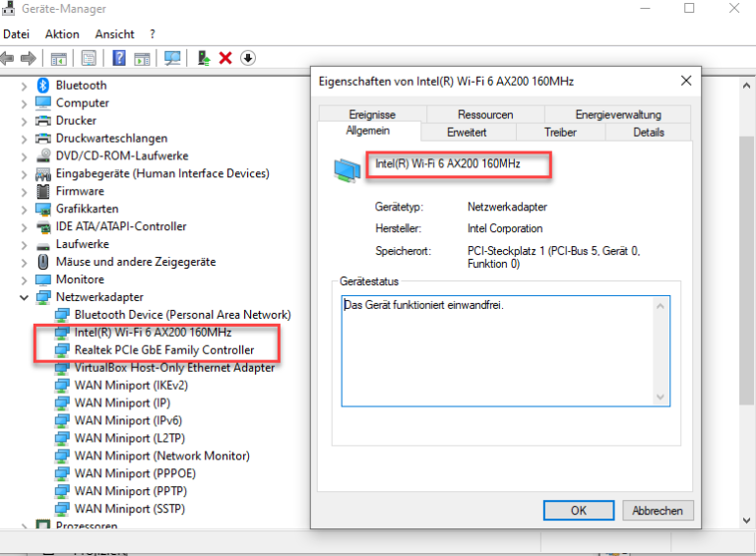Image resolution: width=756 pixels, height=556 pixels.
Task: Click the blue Help question mark icon
Action: point(119,58)
